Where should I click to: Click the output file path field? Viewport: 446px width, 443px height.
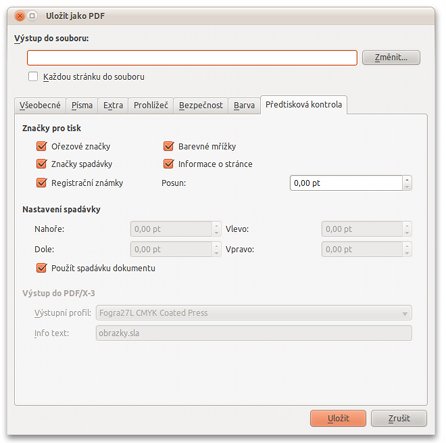[192, 58]
